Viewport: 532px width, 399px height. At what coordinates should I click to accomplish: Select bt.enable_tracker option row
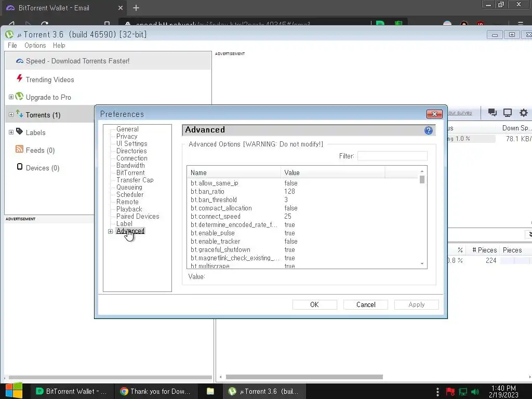[303, 241]
